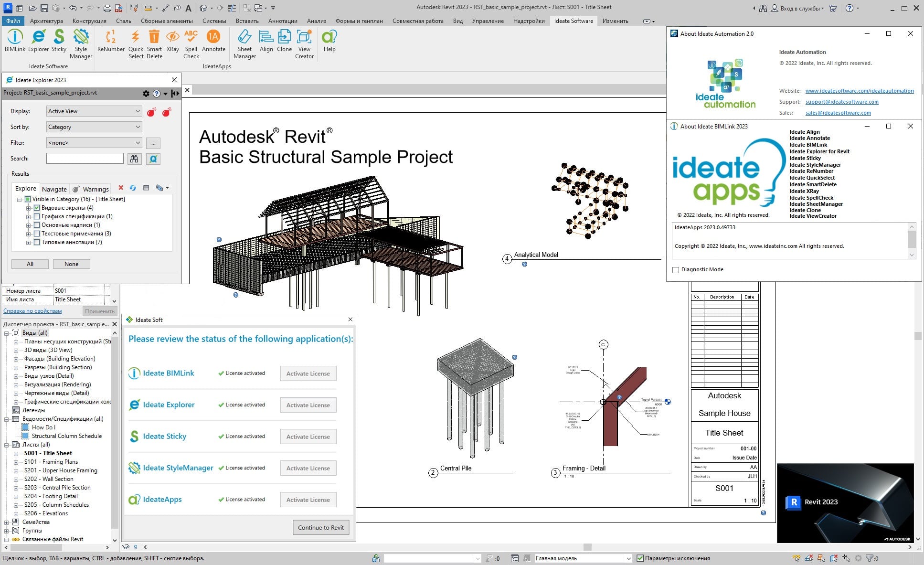Open the Filter <none> dropdown
Viewport: 924px width, 565px height.
coord(94,143)
